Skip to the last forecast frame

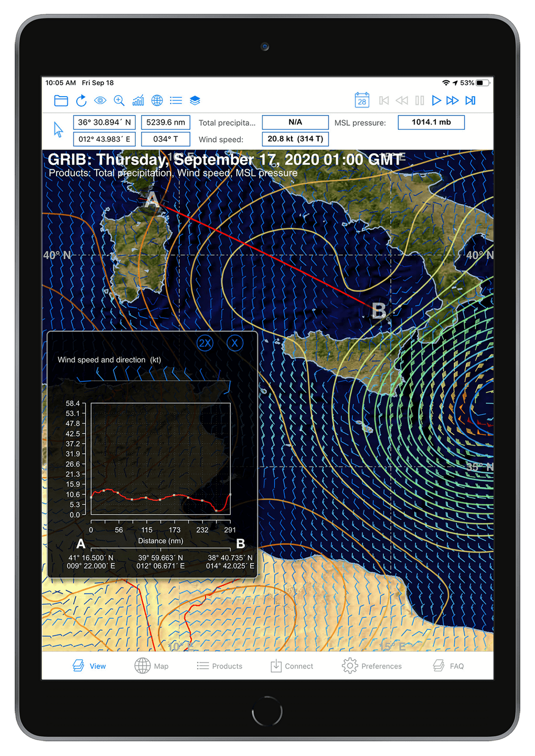click(471, 101)
